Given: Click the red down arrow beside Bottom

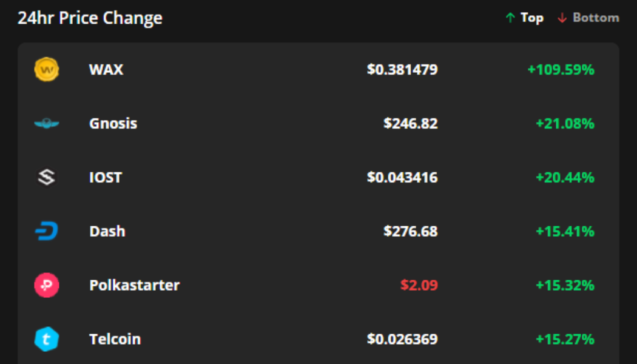Looking at the screenshot, I should click(561, 18).
